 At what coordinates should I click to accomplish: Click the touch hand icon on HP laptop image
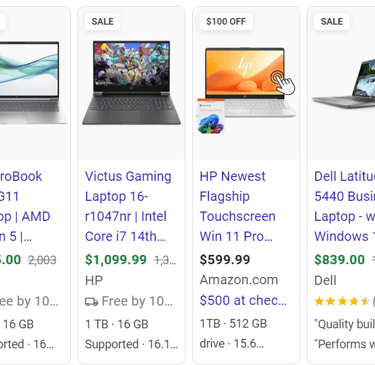pos(283,83)
